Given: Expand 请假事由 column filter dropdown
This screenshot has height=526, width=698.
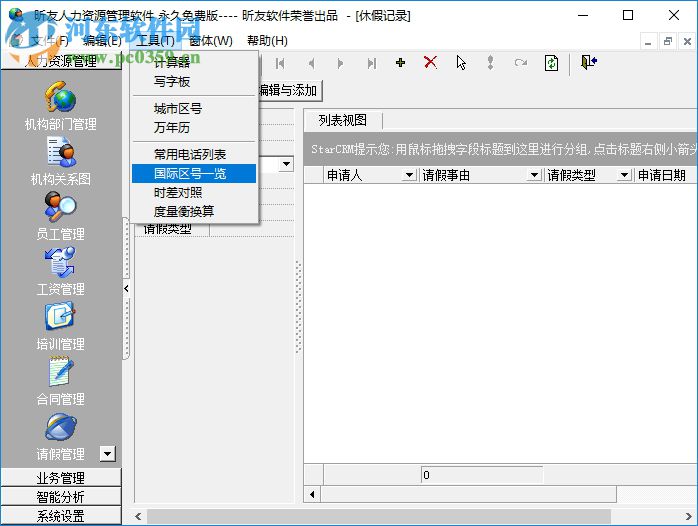Looking at the screenshot, I should click(x=534, y=175).
